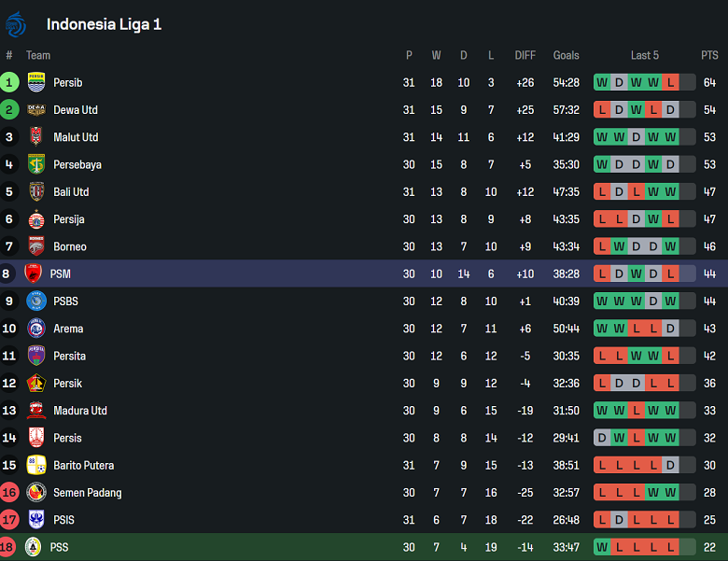The image size is (728, 561).
Task: Click the Indonesia Liga 1 title
Action: click(104, 24)
